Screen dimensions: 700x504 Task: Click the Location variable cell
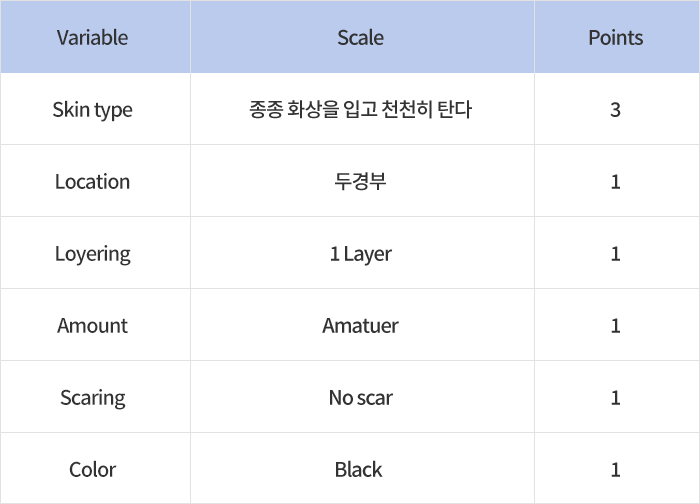click(x=92, y=182)
